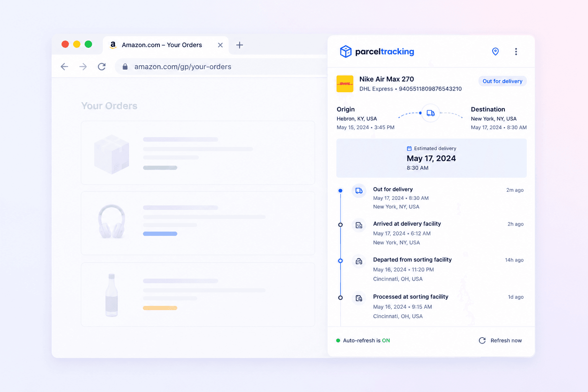Click the Departed from sorting facility title
Viewport: 588px width, 392px height.
click(x=412, y=260)
